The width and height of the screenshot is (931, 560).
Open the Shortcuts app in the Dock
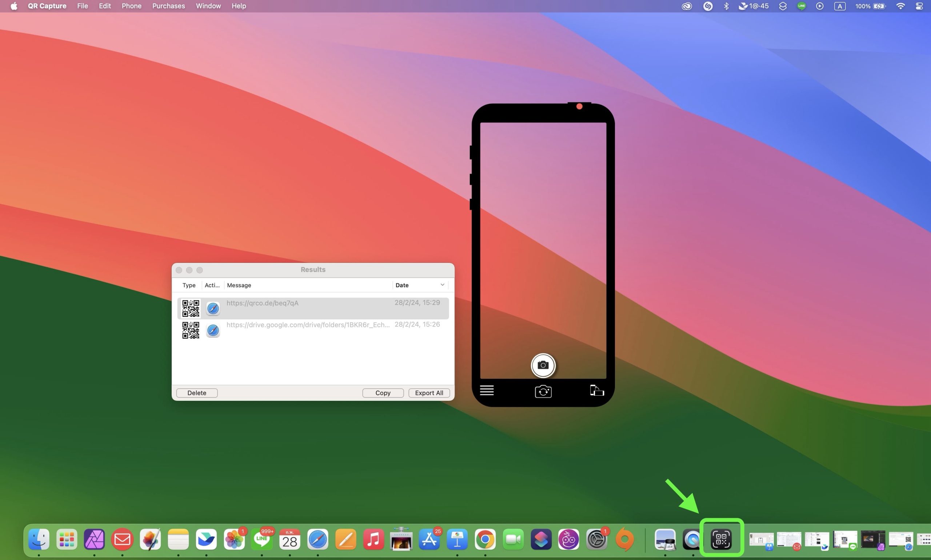pyautogui.click(x=541, y=539)
